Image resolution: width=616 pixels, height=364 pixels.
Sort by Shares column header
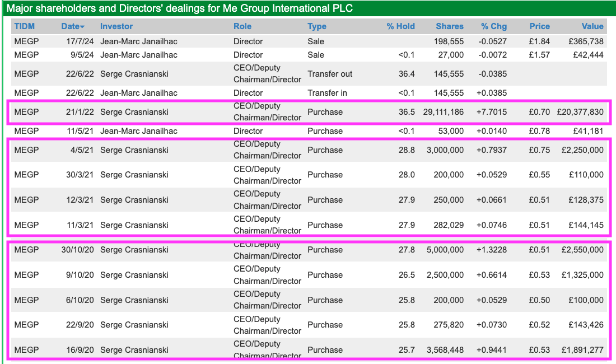tap(450, 26)
